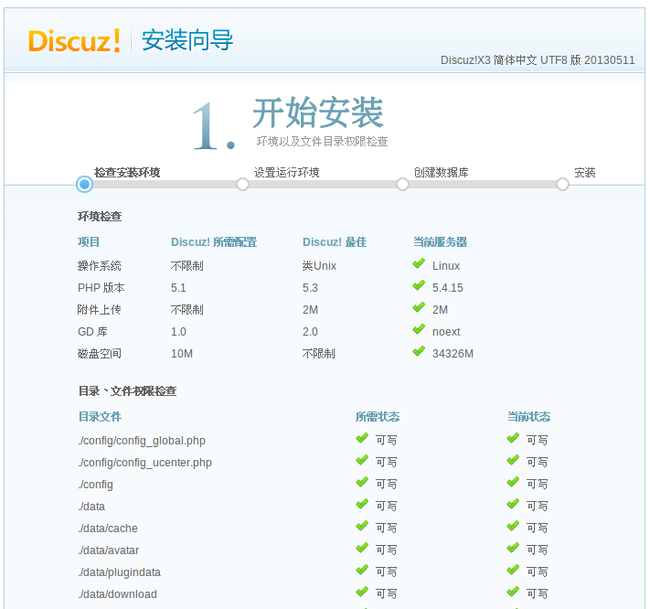This screenshot has width=650, height=609.
Task: Click the ./data/plugindata path
Action: pyautogui.click(x=119, y=573)
